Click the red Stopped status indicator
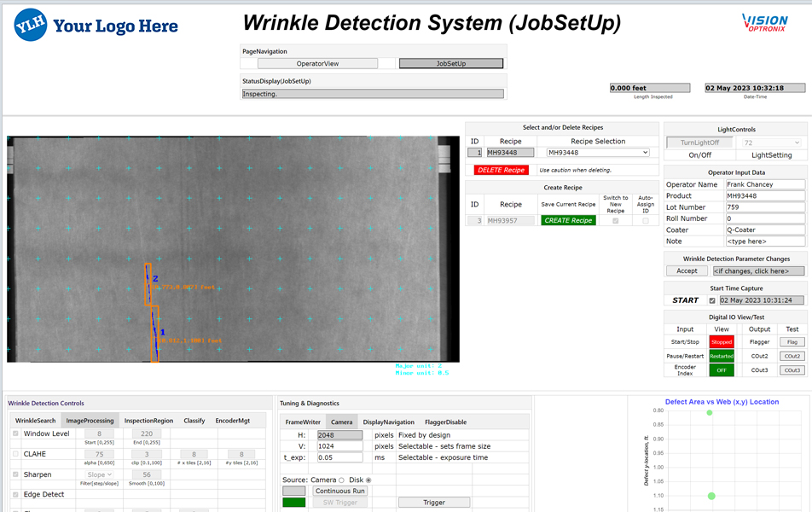Screen dimensions: 812x512 click(722, 341)
